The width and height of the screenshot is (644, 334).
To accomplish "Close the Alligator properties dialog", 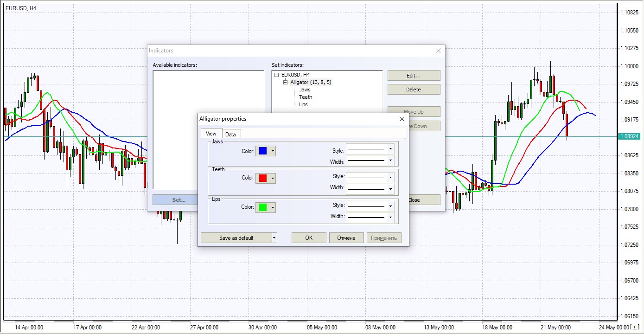I will [402, 119].
